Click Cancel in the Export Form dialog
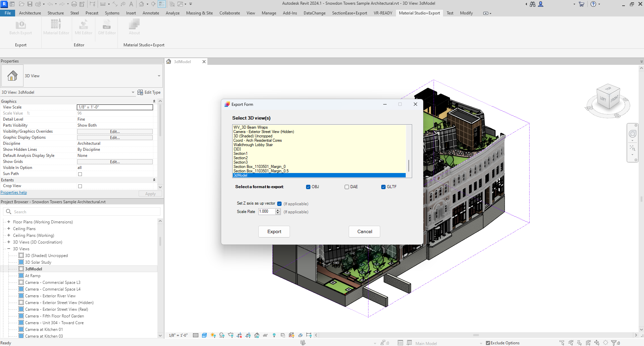644x346 pixels. pos(364,232)
